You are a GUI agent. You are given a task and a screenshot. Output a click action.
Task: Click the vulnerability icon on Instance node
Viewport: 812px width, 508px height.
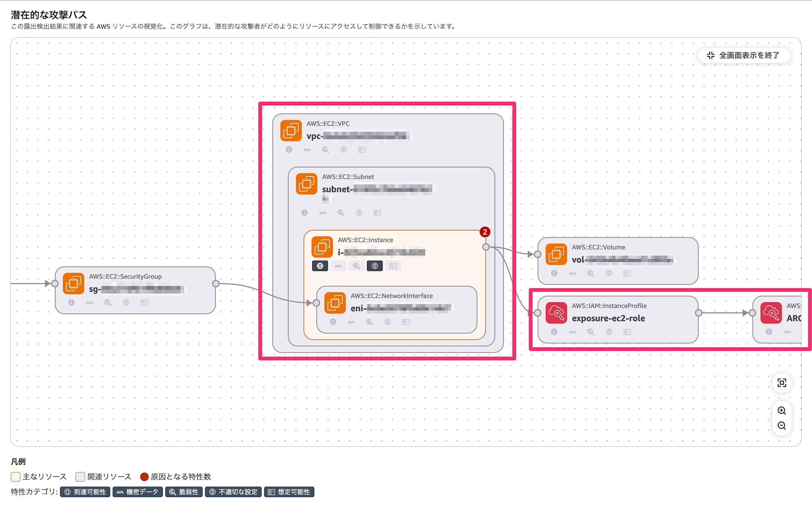(x=356, y=266)
